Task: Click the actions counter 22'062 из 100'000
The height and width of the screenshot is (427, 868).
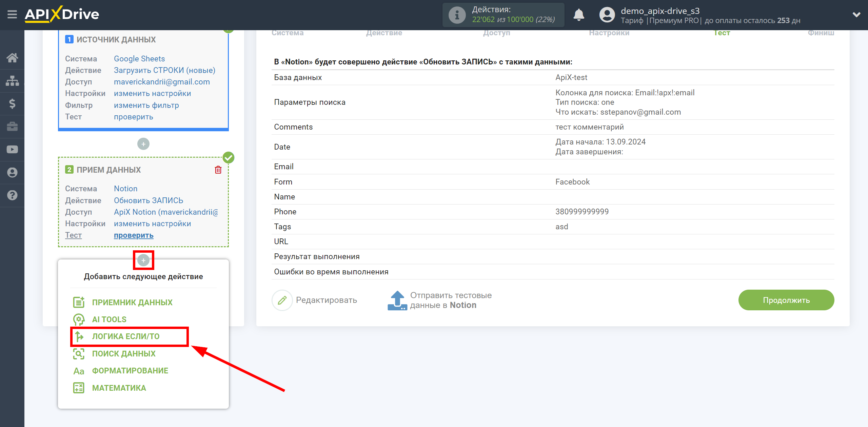Action: click(x=513, y=20)
